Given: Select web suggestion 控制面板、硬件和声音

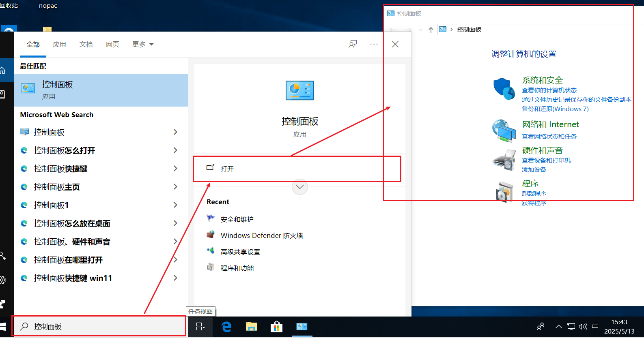Looking at the screenshot, I should [x=72, y=242].
